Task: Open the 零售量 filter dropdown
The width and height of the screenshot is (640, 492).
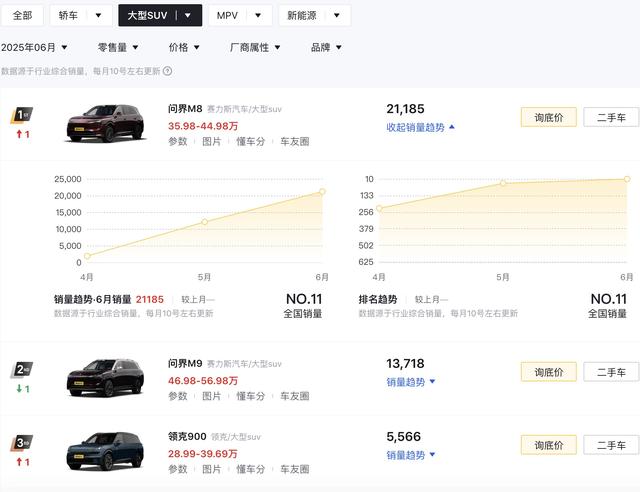Action: [118, 47]
